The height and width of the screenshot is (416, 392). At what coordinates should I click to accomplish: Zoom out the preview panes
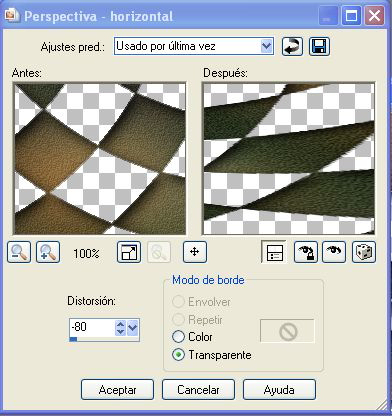click(x=19, y=252)
